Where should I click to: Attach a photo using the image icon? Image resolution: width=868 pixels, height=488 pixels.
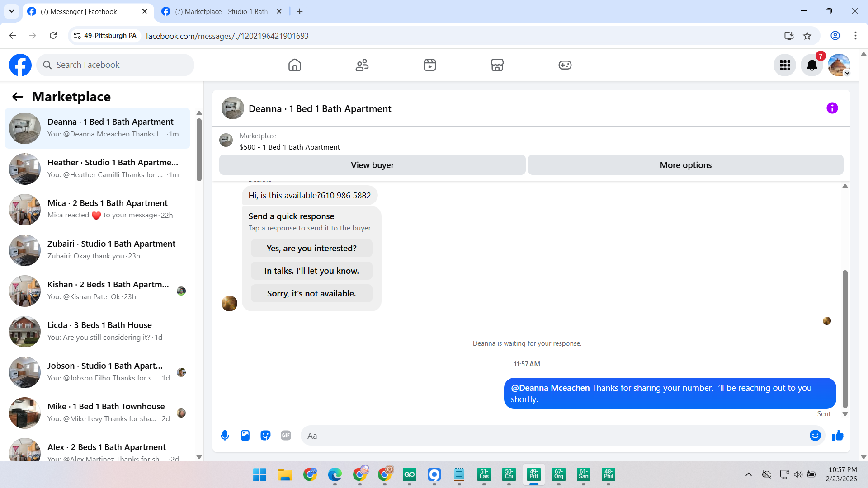click(245, 436)
